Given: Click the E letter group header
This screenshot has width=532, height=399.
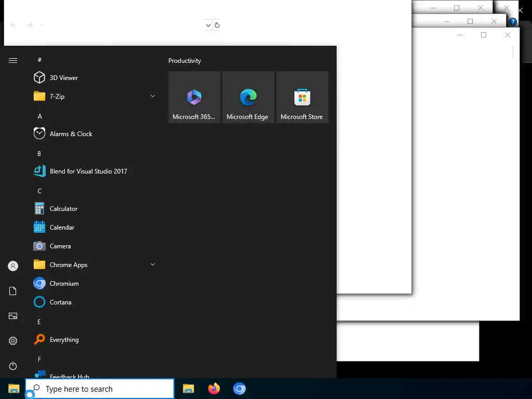Looking at the screenshot, I should click(39, 322).
